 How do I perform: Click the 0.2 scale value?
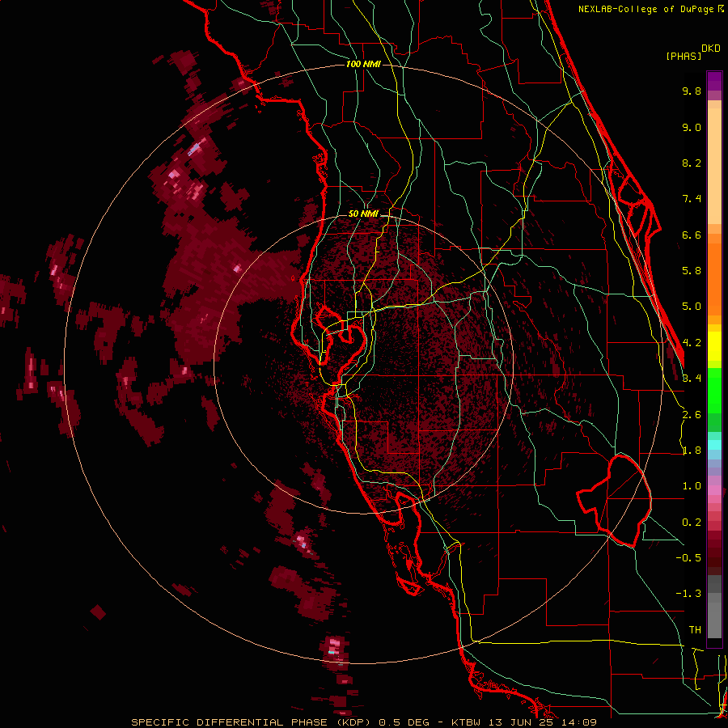pos(692,523)
